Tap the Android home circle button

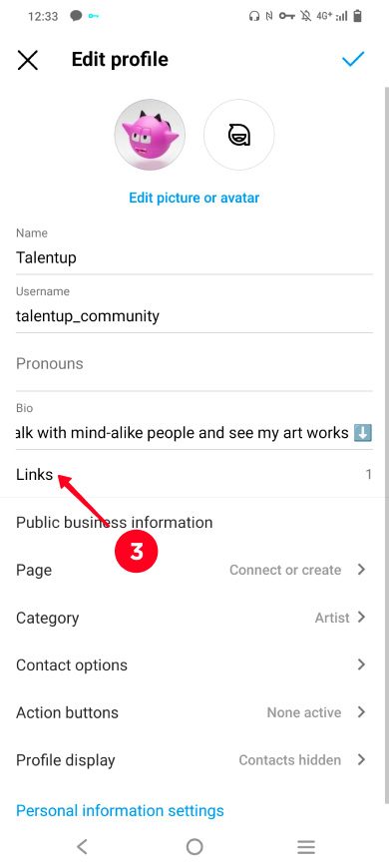(x=194, y=846)
